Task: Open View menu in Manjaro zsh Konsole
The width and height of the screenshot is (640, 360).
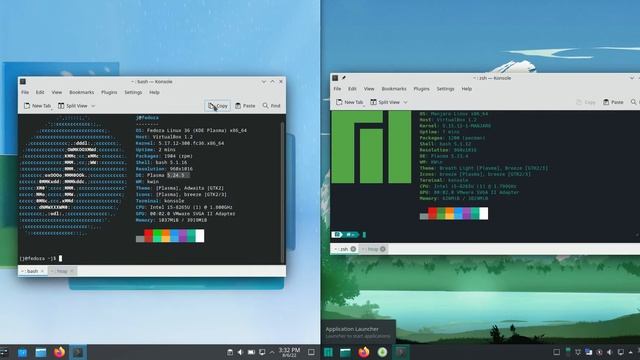Action: click(369, 89)
